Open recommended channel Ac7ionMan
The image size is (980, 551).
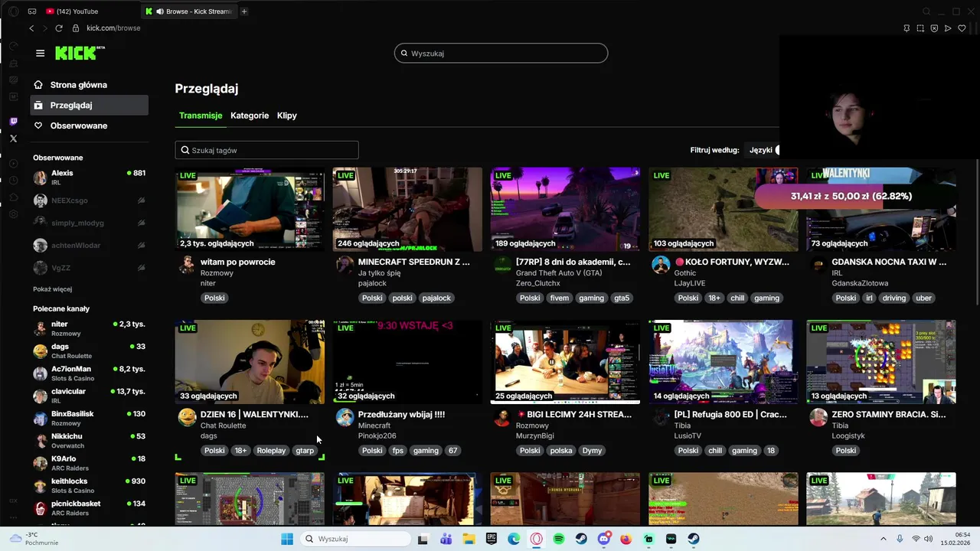(90, 373)
